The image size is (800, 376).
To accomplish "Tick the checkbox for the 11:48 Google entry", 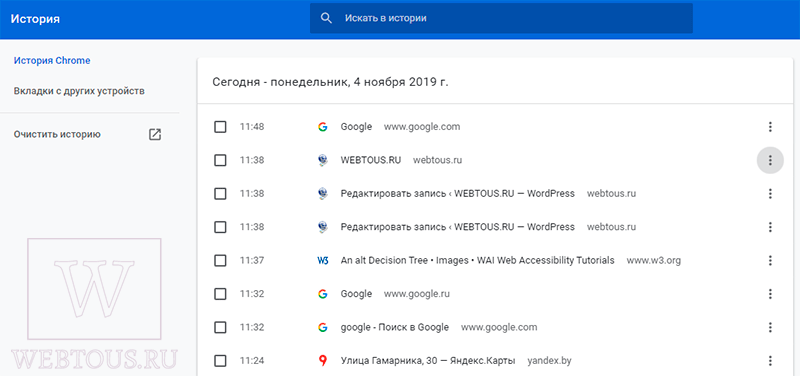I will point(220,127).
